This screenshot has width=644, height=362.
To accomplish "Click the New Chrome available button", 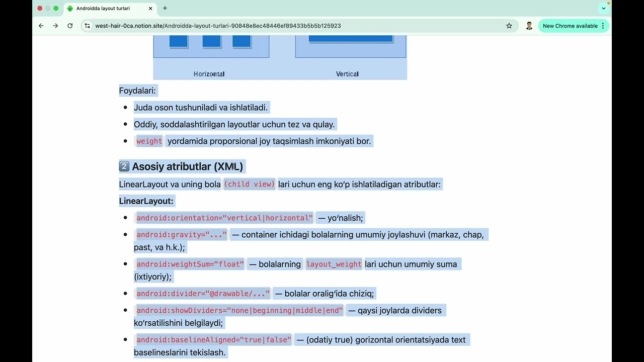I will point(570,26).
